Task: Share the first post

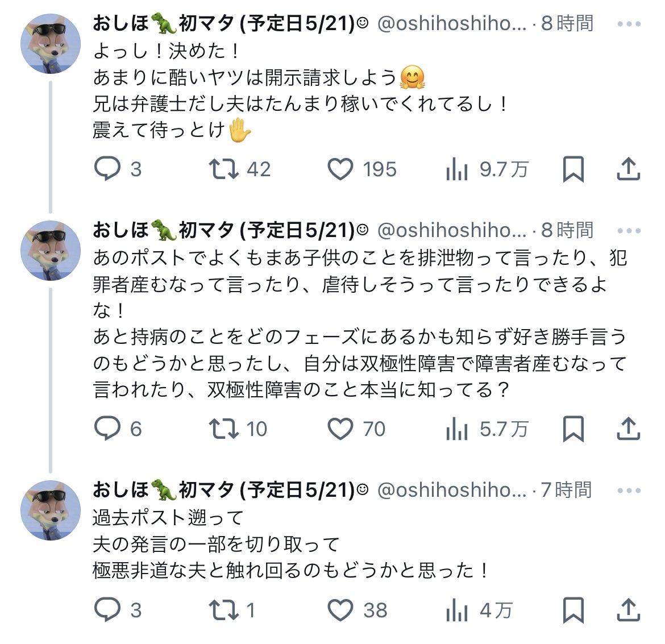Action: point(628,169)
